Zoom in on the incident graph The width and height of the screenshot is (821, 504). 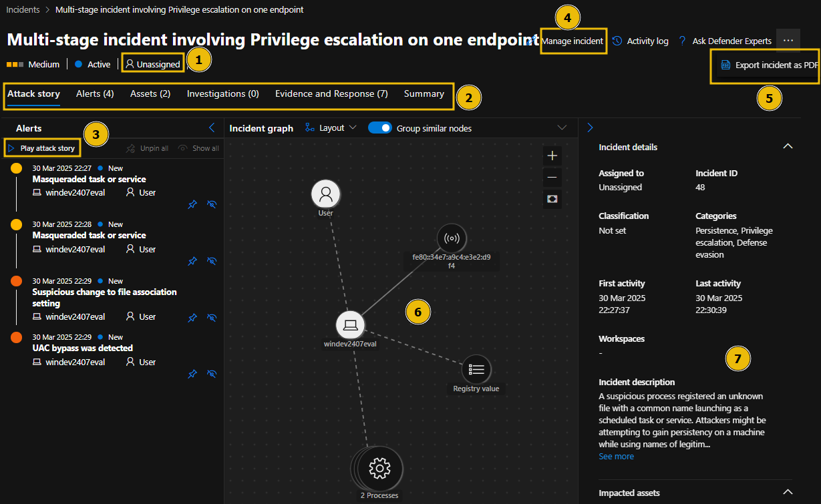(x=552, y=155)
